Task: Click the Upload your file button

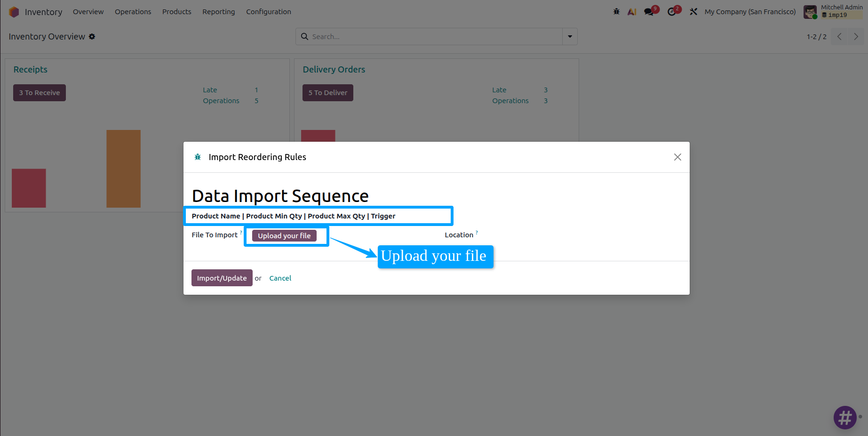Action: (x=284, y=235)
